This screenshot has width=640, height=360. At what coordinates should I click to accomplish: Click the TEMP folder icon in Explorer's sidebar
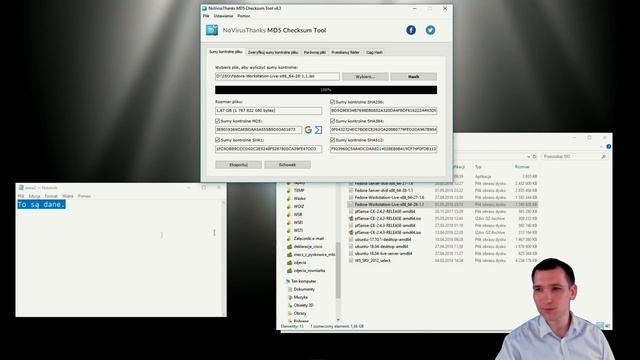click(x=289, y=190)
